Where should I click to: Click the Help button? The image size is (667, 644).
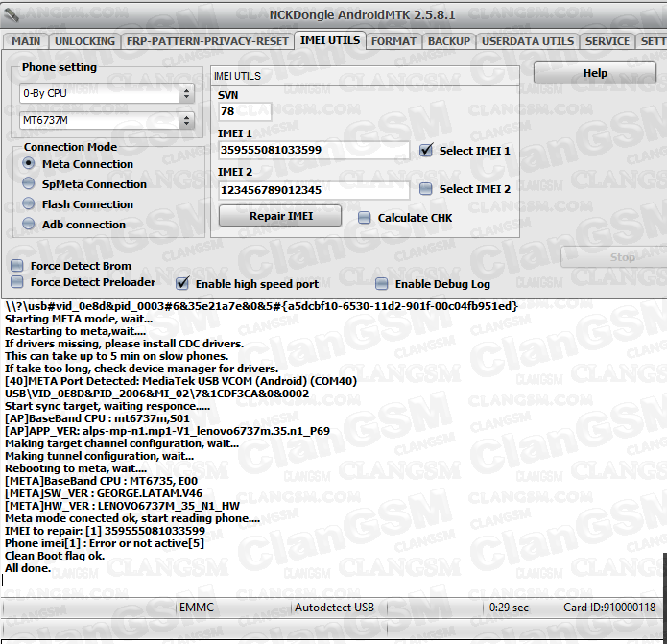coord(595,73)
